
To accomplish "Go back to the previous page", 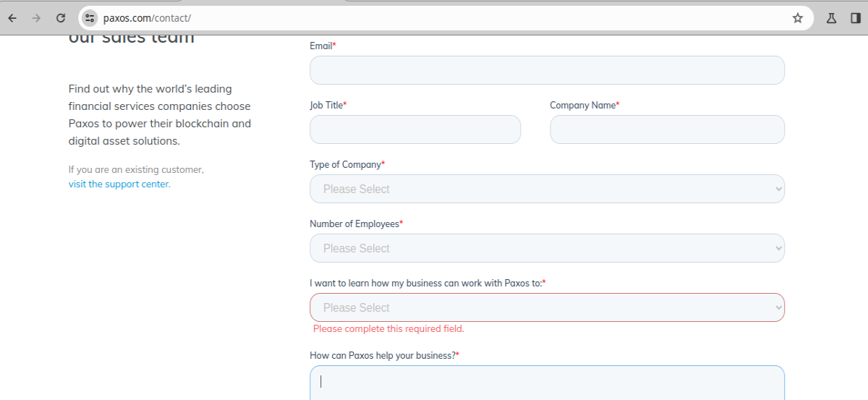I will point(12,18).
